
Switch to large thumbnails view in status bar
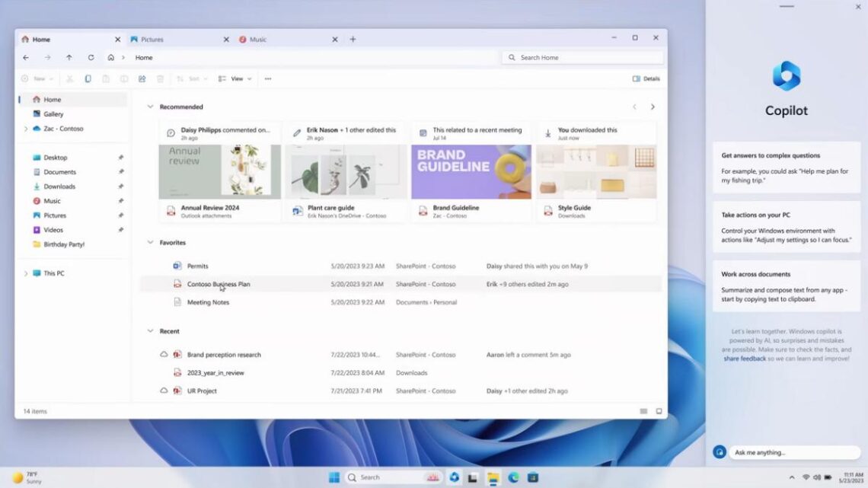[x=659, y=411]
